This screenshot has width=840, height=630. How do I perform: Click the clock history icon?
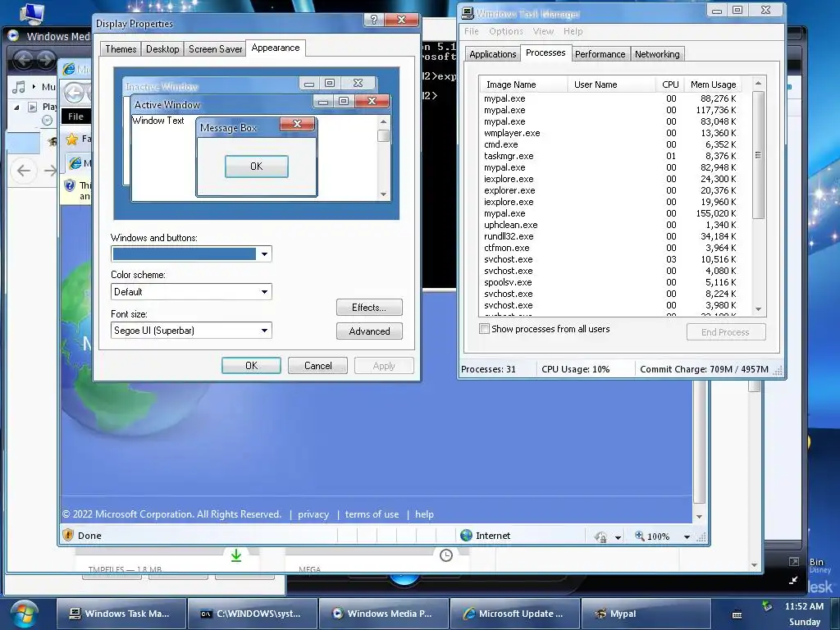tap(445, 555)
